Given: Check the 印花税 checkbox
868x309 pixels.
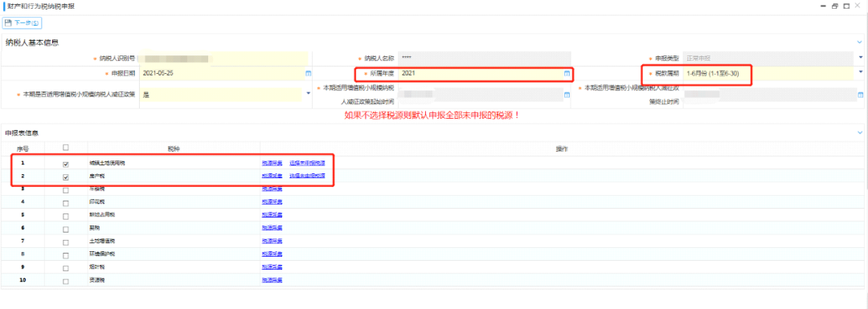Looking at the screenshot, I should coord(67,203).
